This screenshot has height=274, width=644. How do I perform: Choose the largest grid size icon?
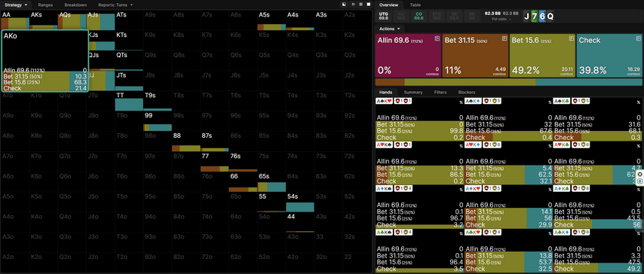[368, 5]
